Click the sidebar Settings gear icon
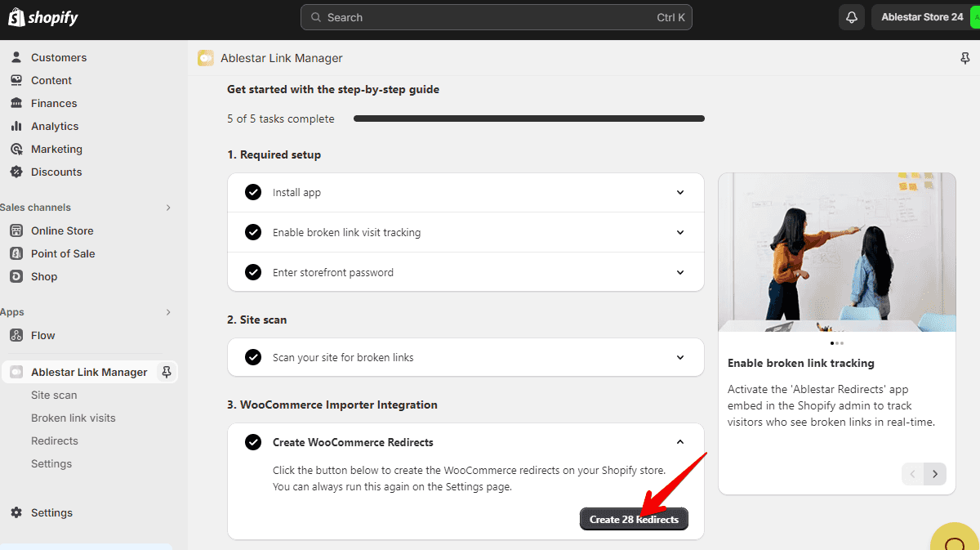The width and height of the screenshot is (980, 550). [16, 512]
